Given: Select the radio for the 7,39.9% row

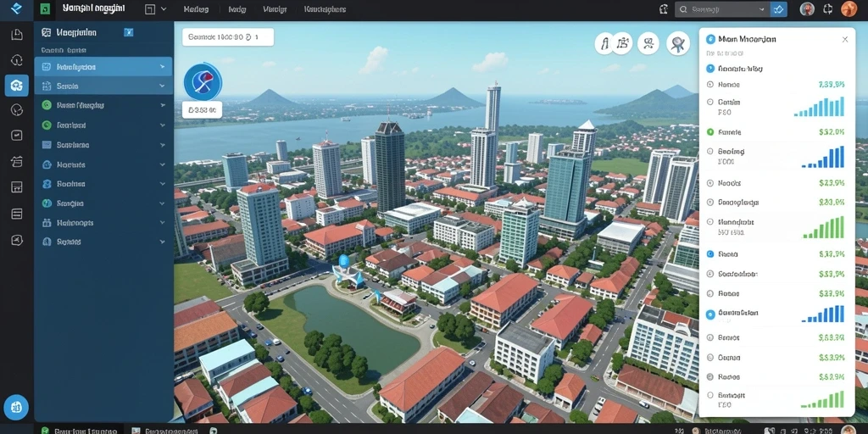Looking at the screenshot, I should [x=711, y=85].
